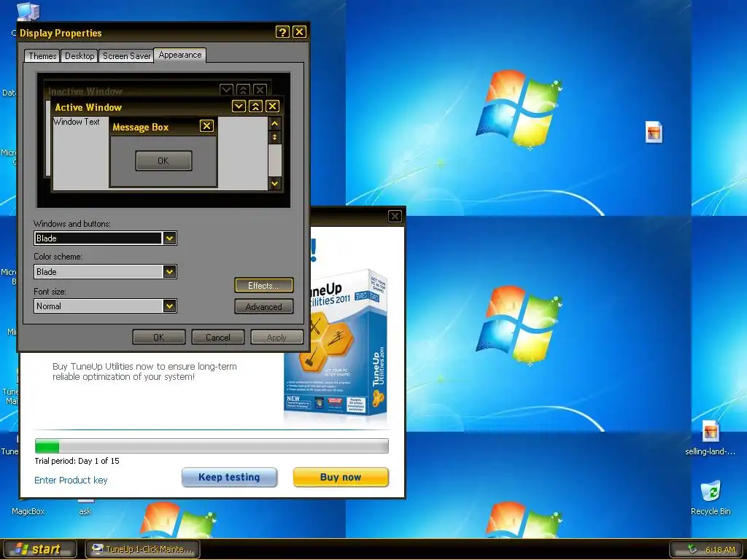This screenshot has height=560, width=747.
Task: Click the Message Box title in preview
Action: pos(141,127)
